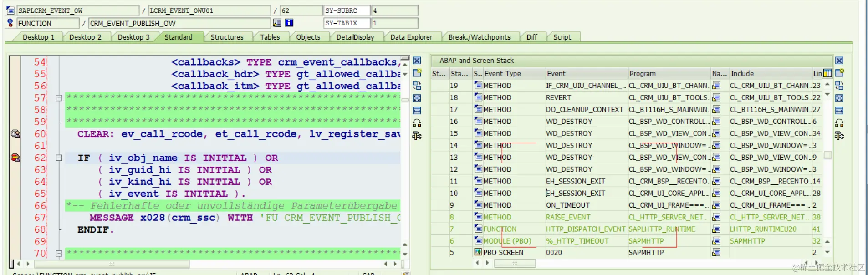
Task: Click METHOD icon in stack row 18
Action: [478, 97]
